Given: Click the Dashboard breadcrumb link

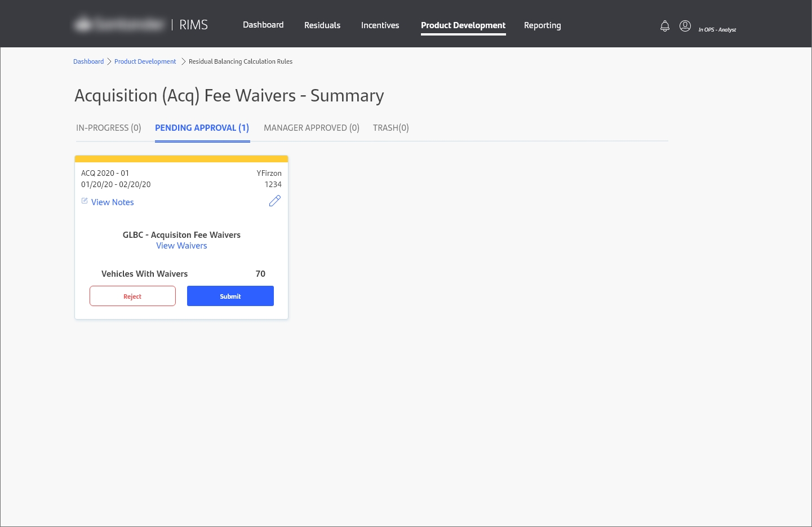Looking at the screenshot, I should pyautogui.click(x=88, y=61).
